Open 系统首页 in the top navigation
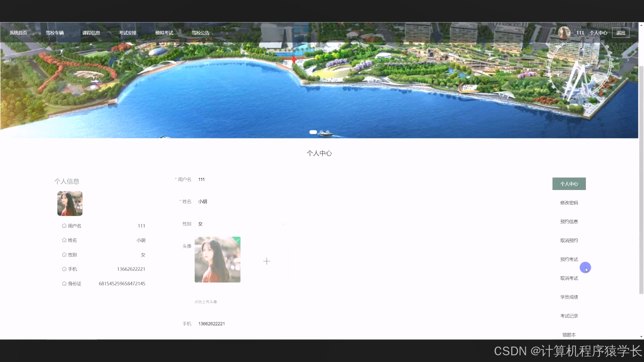Screen dimensions: 644x362 [x=18, y=33]
